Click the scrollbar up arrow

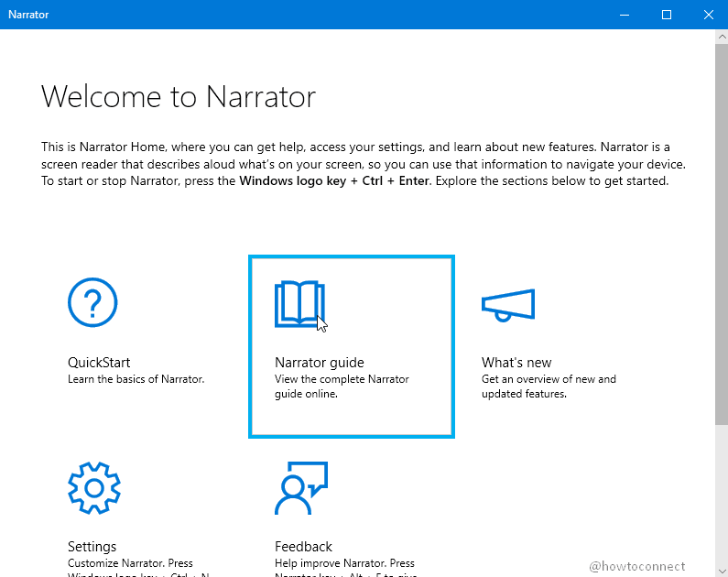[x=722, y=37]
